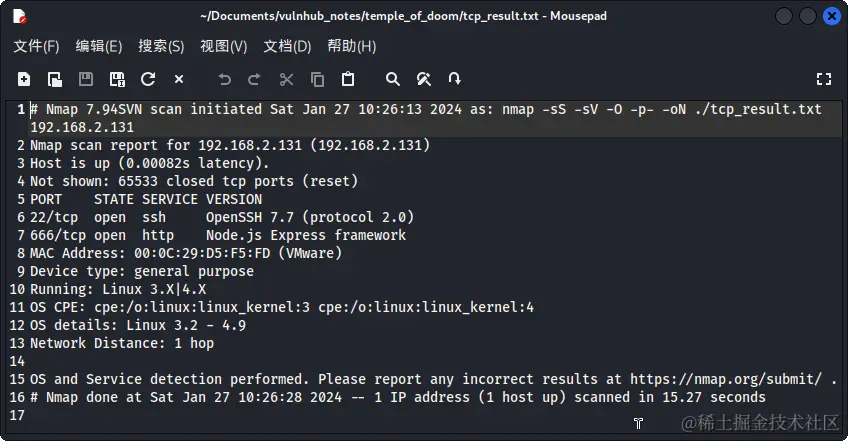
Task: Save the current file with floppy icon
Action: click(x=86, y=79)
